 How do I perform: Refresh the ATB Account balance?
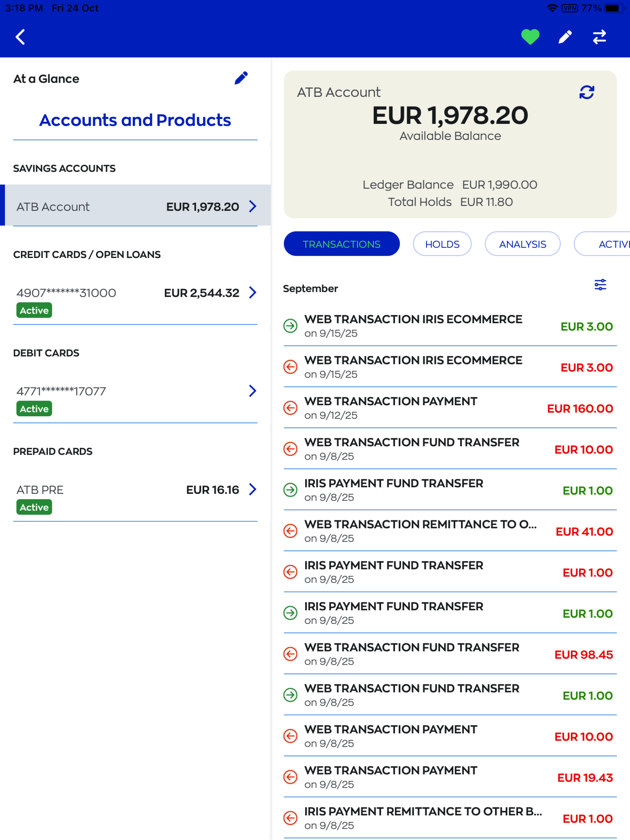point(586,92)
